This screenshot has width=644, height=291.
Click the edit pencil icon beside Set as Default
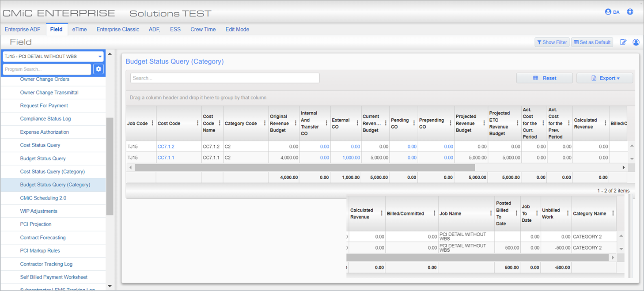tap(623, 42)
